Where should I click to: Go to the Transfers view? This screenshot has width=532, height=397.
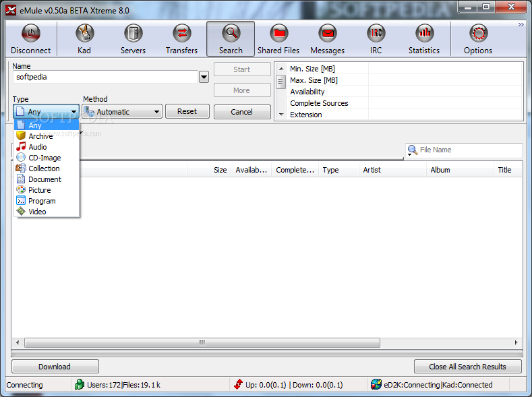click(x=182, y=39)
